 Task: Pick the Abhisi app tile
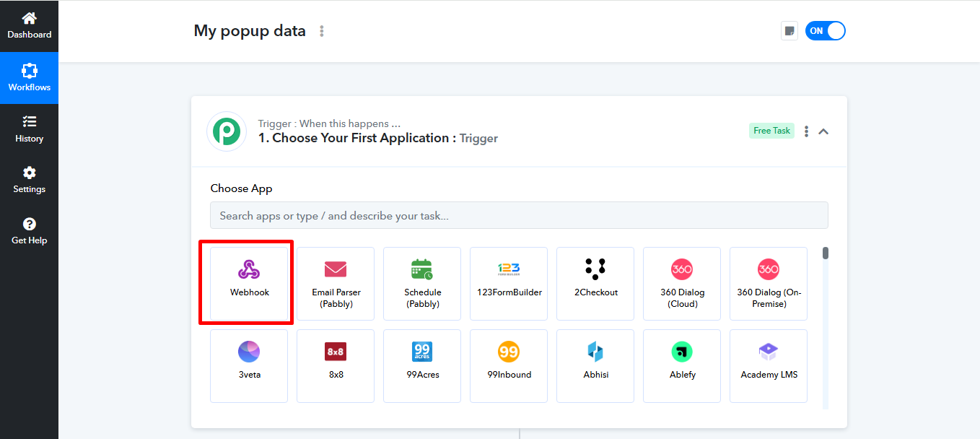(x=595, y=365)
